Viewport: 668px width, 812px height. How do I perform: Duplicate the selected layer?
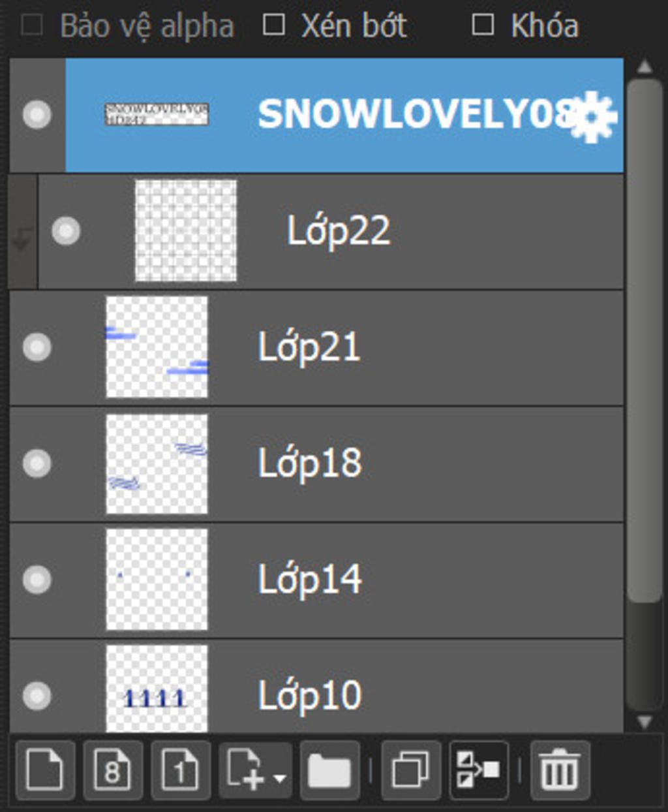point(410,771)
